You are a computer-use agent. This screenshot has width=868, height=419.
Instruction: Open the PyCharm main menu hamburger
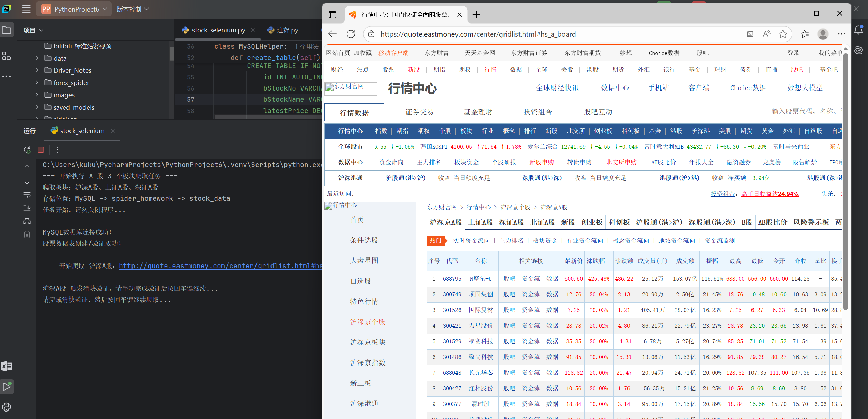[26, 9]
